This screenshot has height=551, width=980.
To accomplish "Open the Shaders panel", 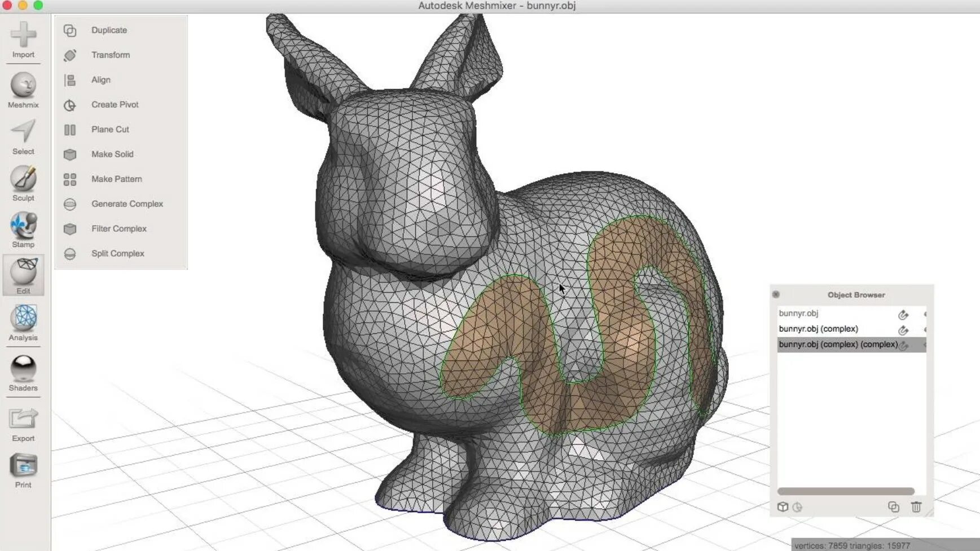I will pos(23,373).
